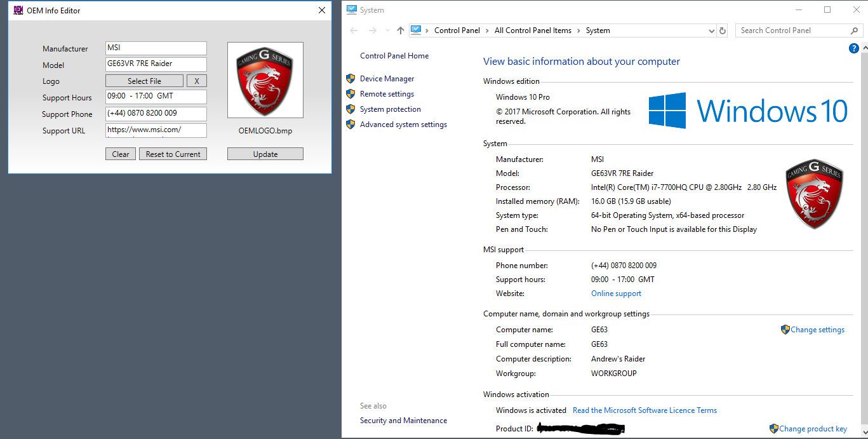This screenshot has height=439, width=868.
Task: Go back in Control Panel navigation
Action: click(x=354, y=30)
